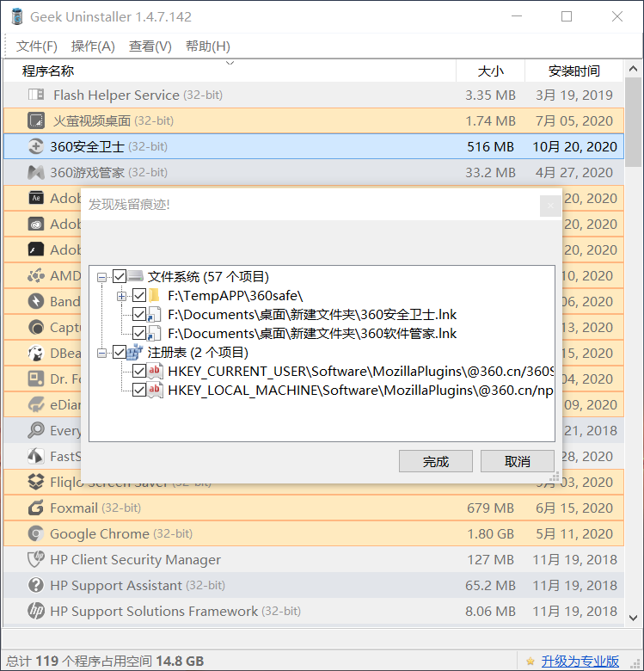Click the scrollbar down arrow
Image resolution: width=644 pixels, height=671 pixels.
(634, 618)
